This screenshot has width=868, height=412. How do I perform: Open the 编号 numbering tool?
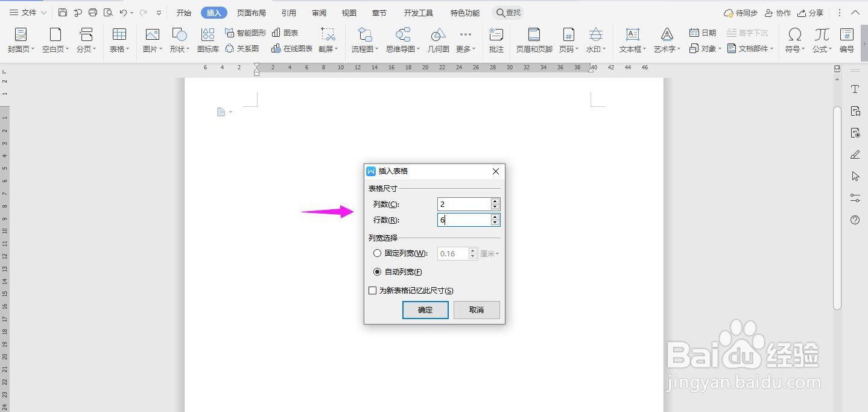pos(847,40)
